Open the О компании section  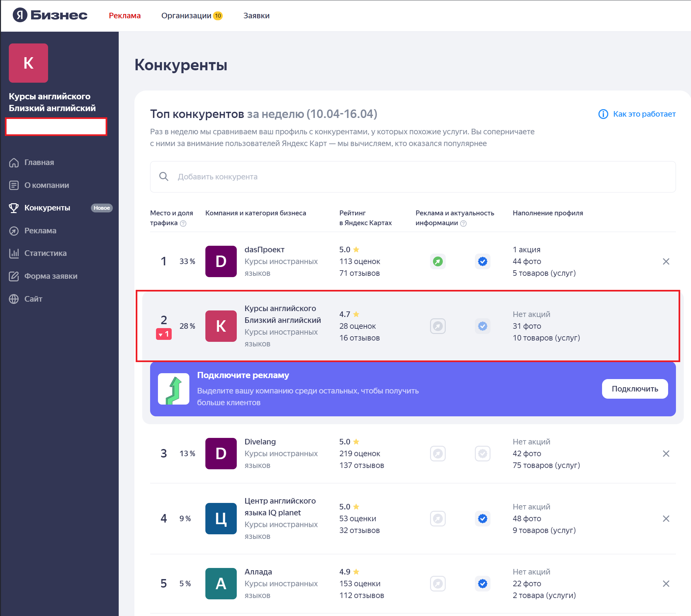(x=46, y=185)
